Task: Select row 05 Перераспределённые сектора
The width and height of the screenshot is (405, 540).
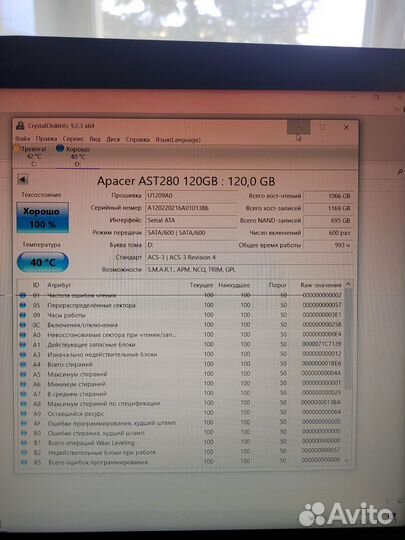Action: (180, 305)
